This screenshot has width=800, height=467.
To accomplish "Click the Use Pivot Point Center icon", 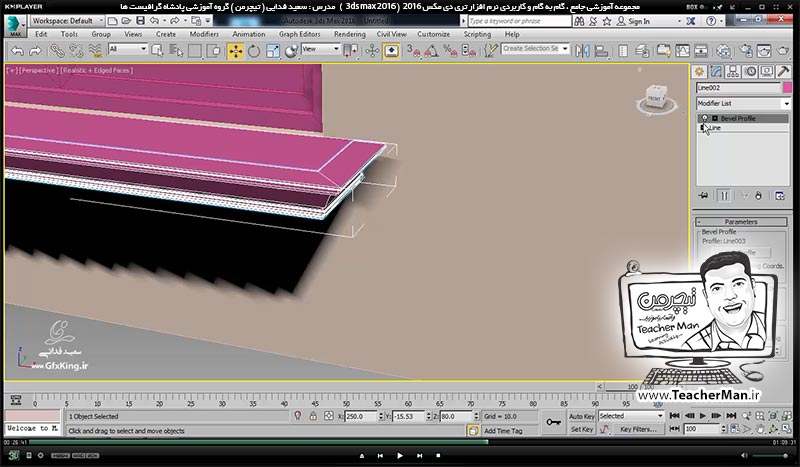I will [x=351, y=51].
